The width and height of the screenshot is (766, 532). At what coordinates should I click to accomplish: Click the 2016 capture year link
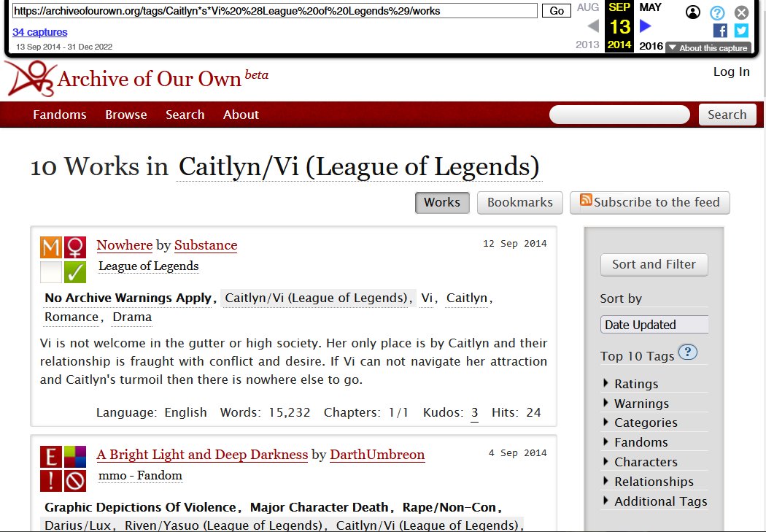click(651, 46)
